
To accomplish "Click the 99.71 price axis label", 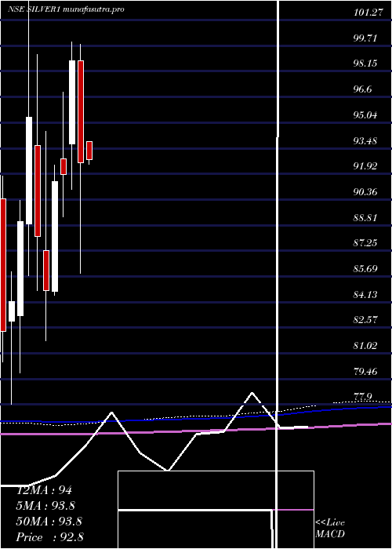I will pos(365,38).
